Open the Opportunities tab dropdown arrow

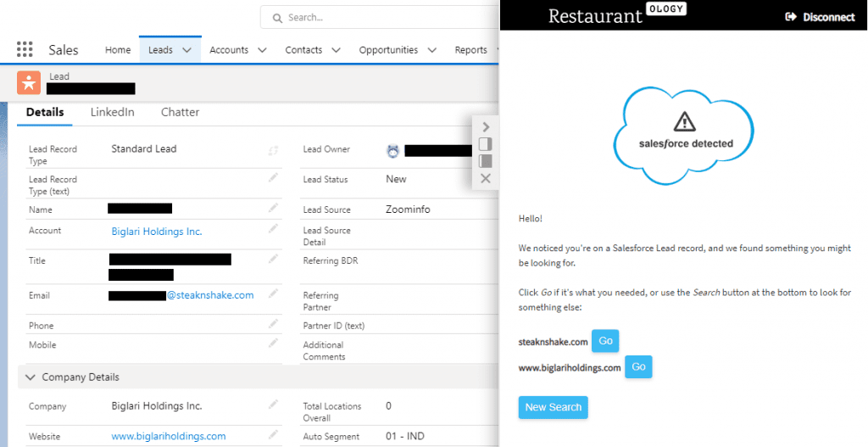coord(431,50)
